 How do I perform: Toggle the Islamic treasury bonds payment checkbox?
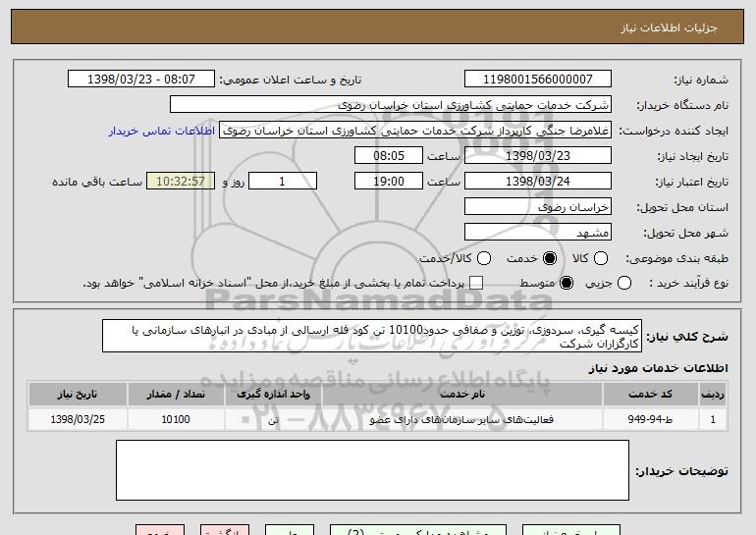click(476, 283)
